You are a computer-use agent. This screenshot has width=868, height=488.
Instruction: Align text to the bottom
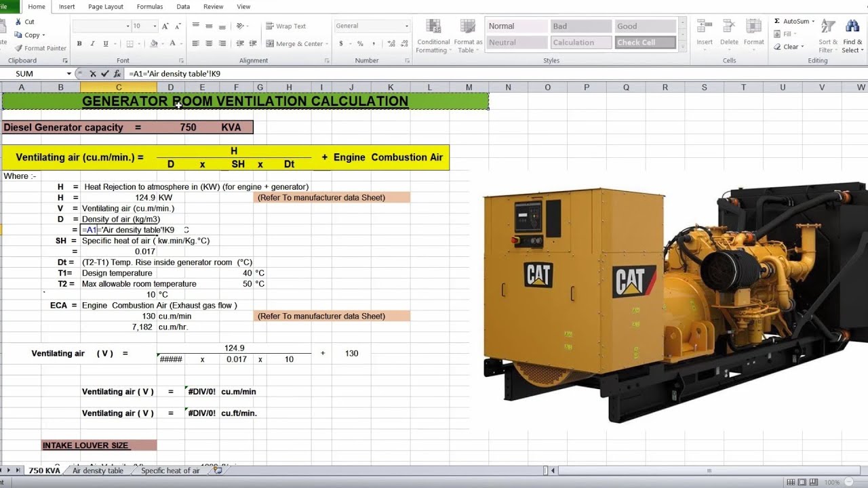pos(222,26)
